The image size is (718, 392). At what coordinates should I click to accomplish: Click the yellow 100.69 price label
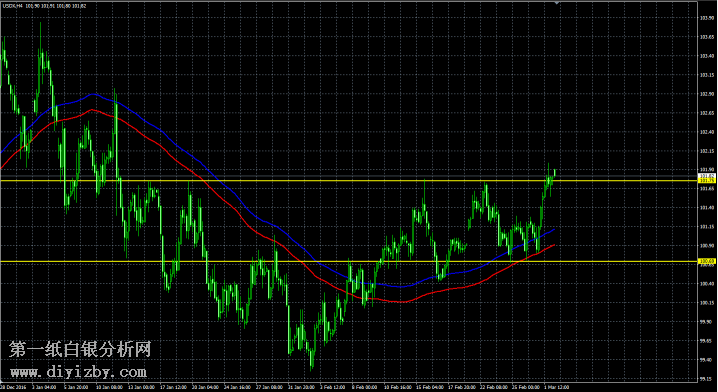pyautogui.click(x=706, y=261)
